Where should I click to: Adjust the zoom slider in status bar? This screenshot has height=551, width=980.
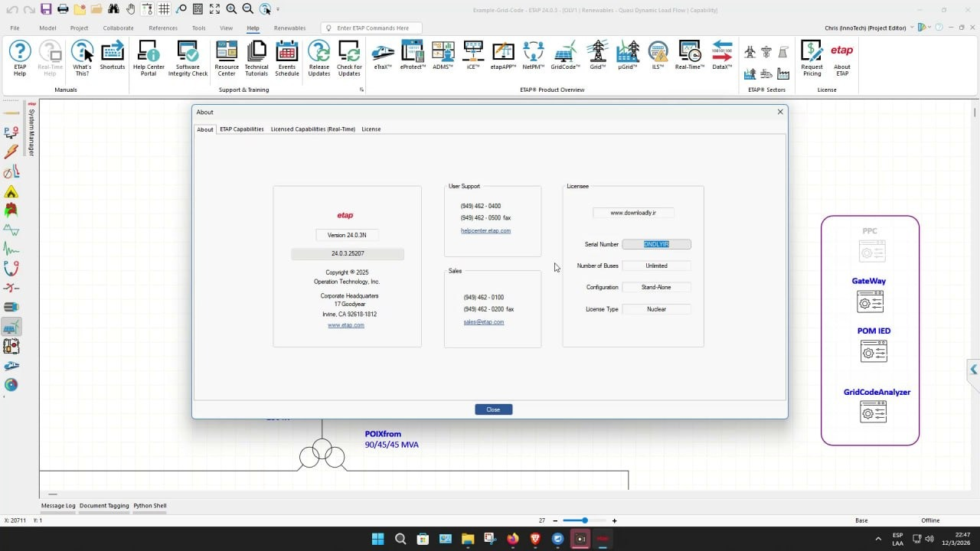coord(585,520)
